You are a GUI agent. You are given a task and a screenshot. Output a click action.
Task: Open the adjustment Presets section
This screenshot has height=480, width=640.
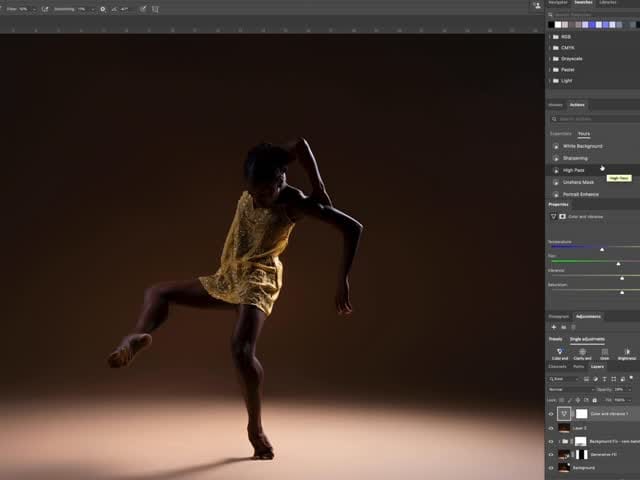pyautogui.click(x=556, y=339)
